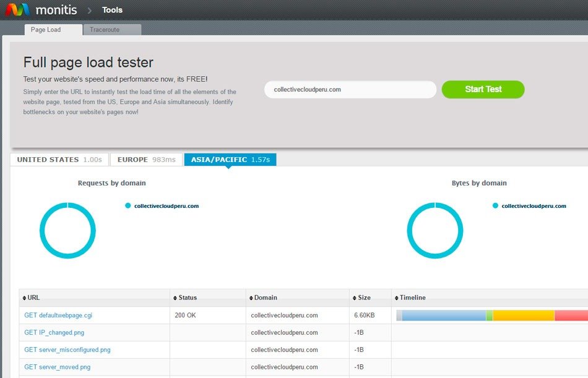
Task: Click the Requests by domain chart title
Action: 112,183
